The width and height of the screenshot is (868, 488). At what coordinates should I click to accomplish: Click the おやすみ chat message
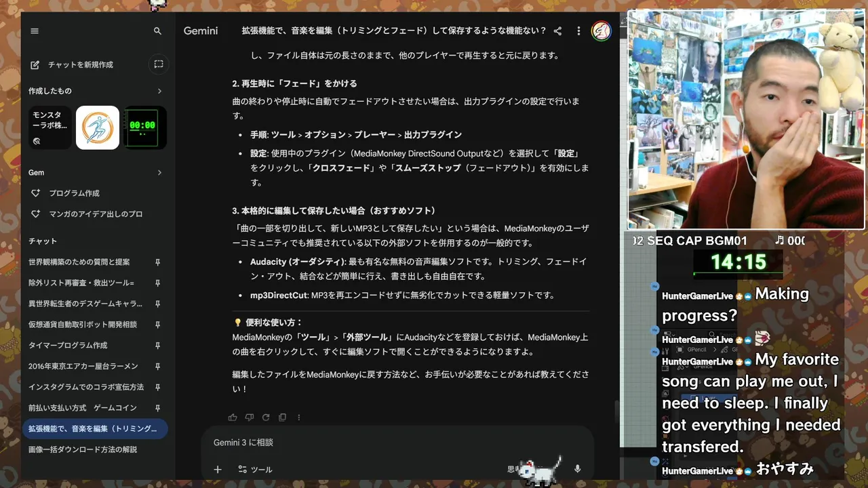tap(785, 468)
